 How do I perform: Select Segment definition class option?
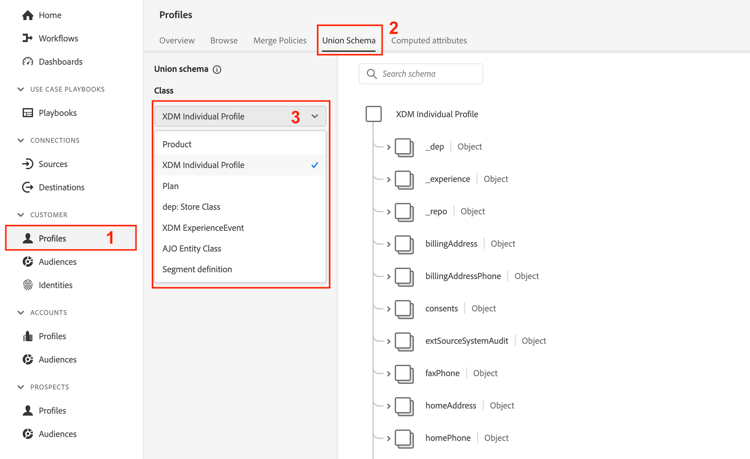tap(240, 269)
